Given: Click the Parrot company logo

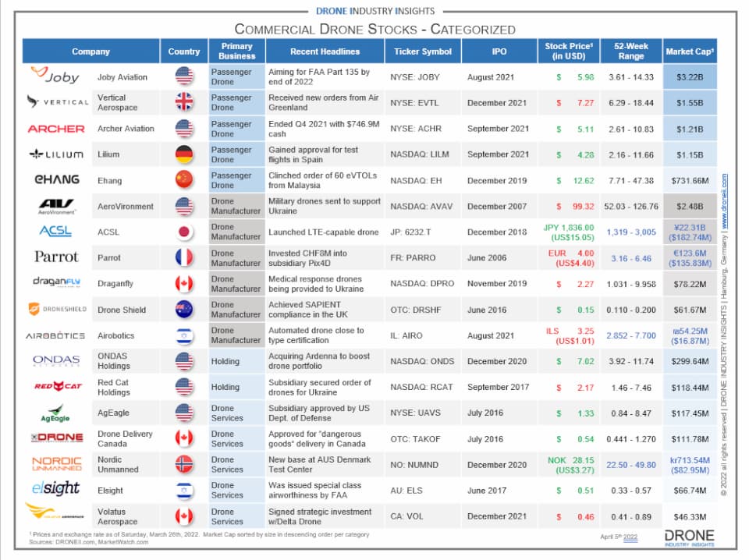Looking at the screenshot, I should [x=56, y=257].
